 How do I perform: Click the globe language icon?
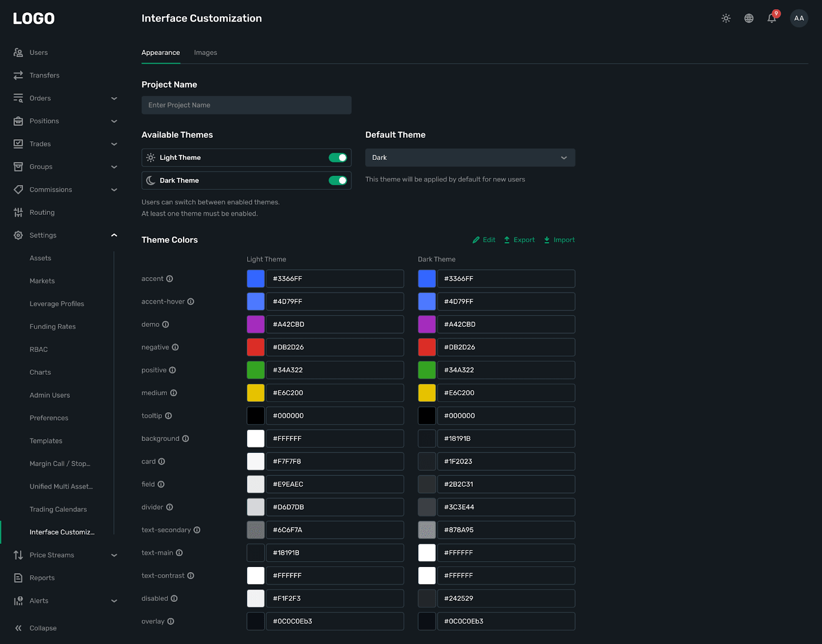point(749,18)
